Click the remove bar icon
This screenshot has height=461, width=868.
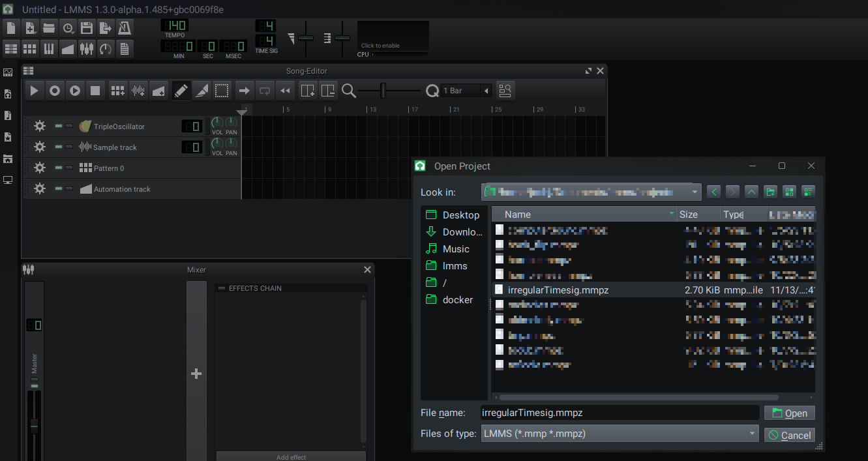pyautogui.click(x=328, y=91)
